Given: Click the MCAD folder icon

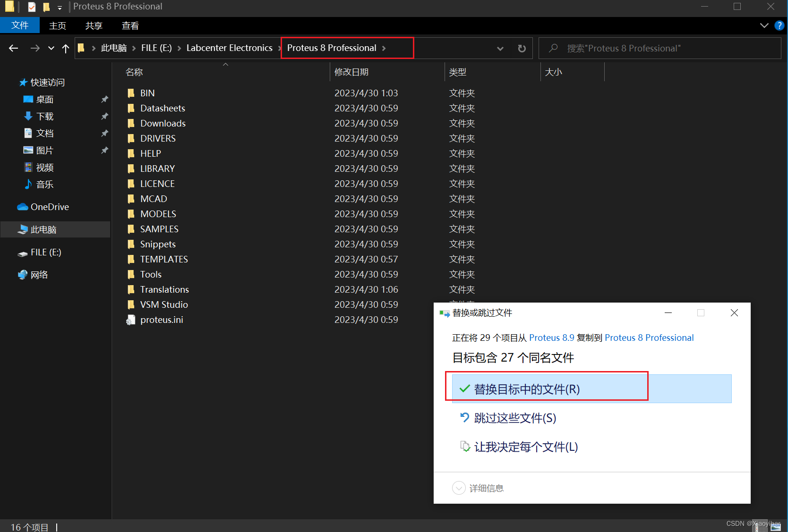Looking at the screenshot, I should coord(131,199).
